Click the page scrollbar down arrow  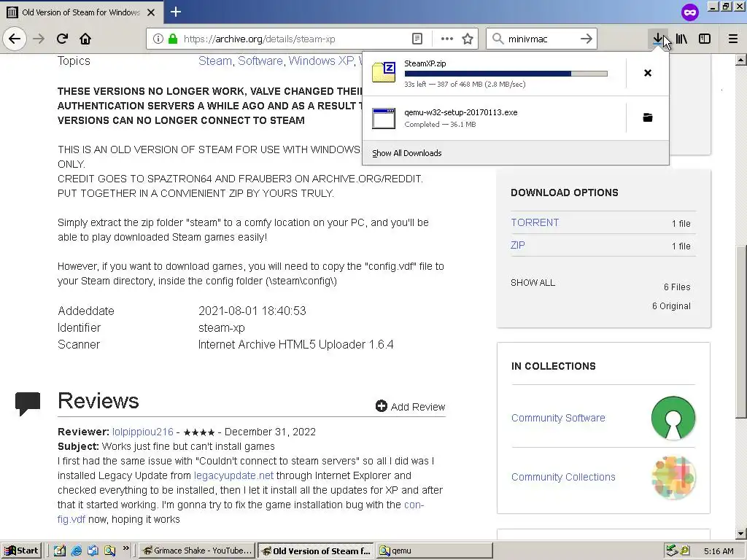coord(741,533)
